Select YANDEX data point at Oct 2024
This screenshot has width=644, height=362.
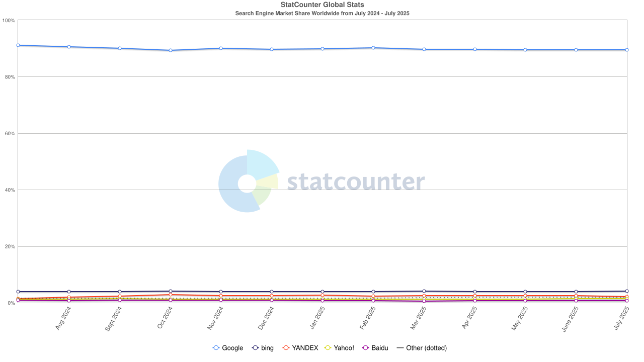click(x=171, y=295)
